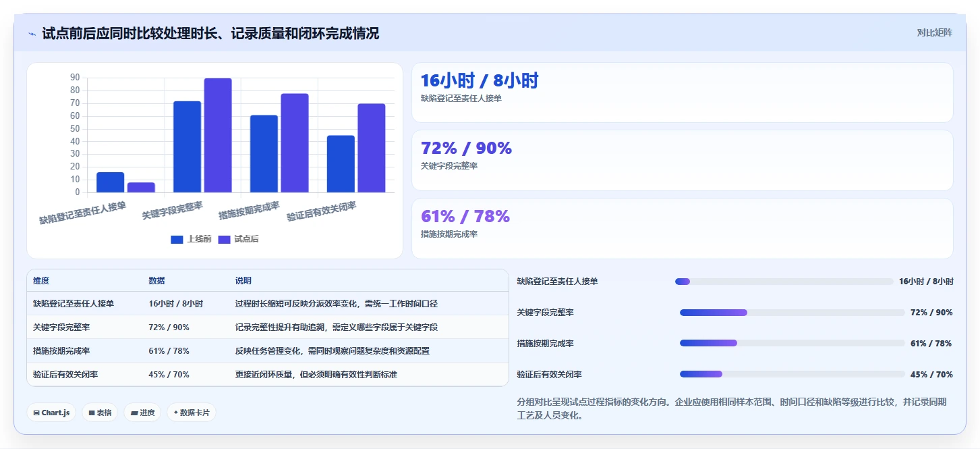Click the 缺陷登记至责任人接单 progress bar
Viewport: 980px width, 449px height.
[x=784, y=282]
